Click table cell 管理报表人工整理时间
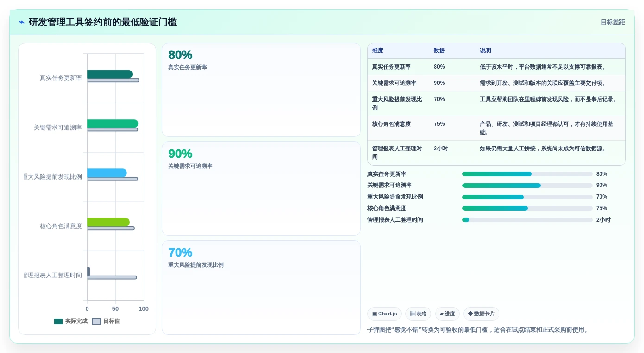This screenshot has height=353, width=644. coord(398,153)
